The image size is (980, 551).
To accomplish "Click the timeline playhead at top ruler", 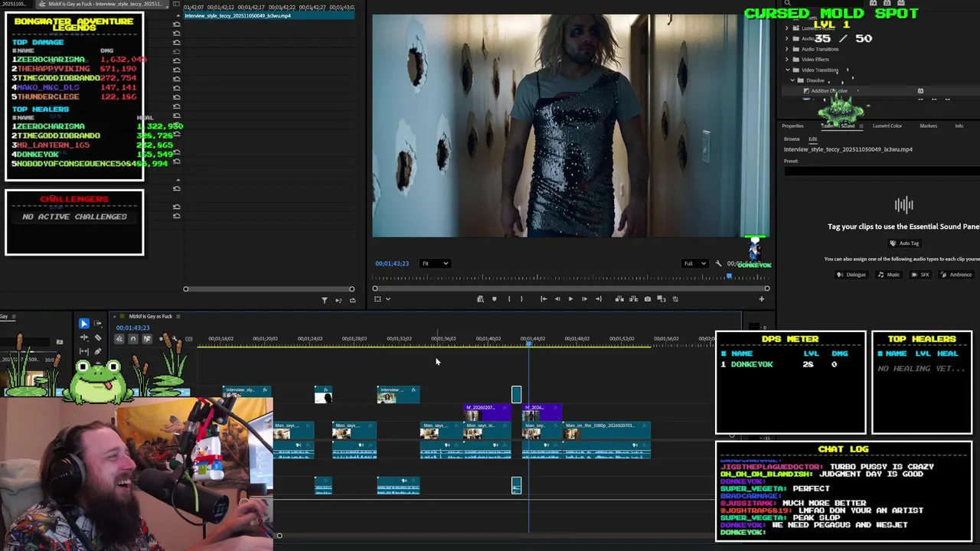I will point(528,344).
